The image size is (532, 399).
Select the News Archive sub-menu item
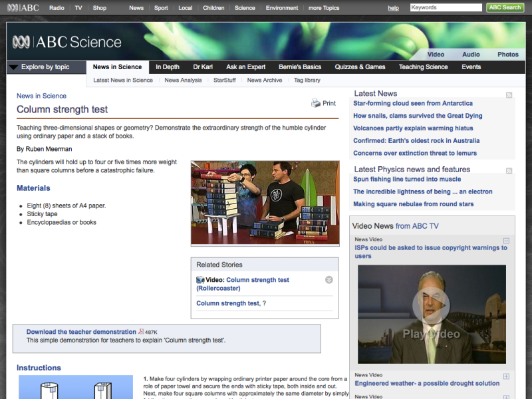pos(264,80)
